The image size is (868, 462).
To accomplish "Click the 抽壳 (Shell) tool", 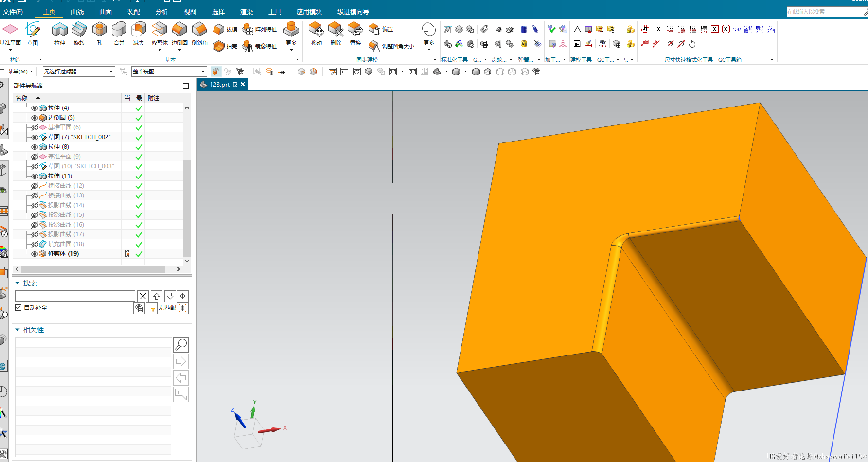I will [x=225, y=46].
